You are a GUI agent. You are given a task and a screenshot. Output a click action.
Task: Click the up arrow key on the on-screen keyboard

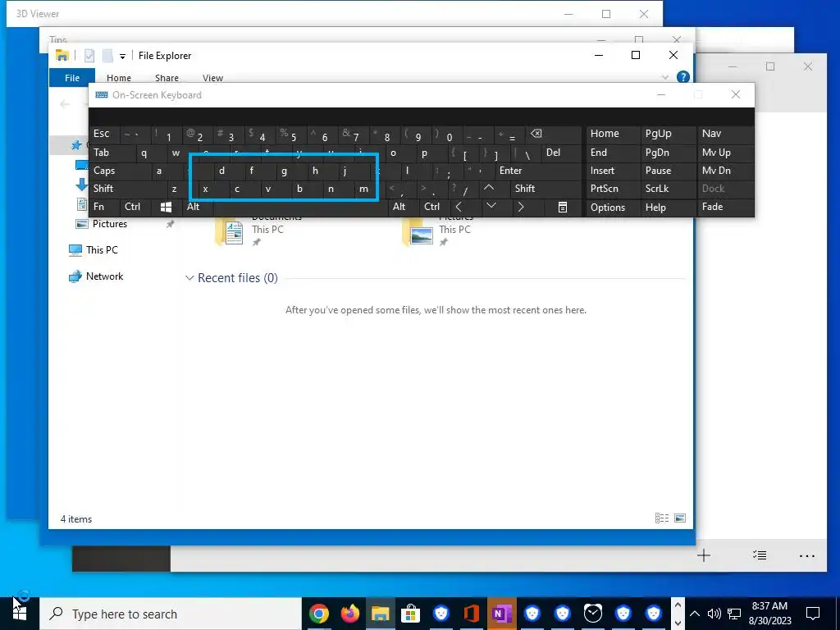489,188
